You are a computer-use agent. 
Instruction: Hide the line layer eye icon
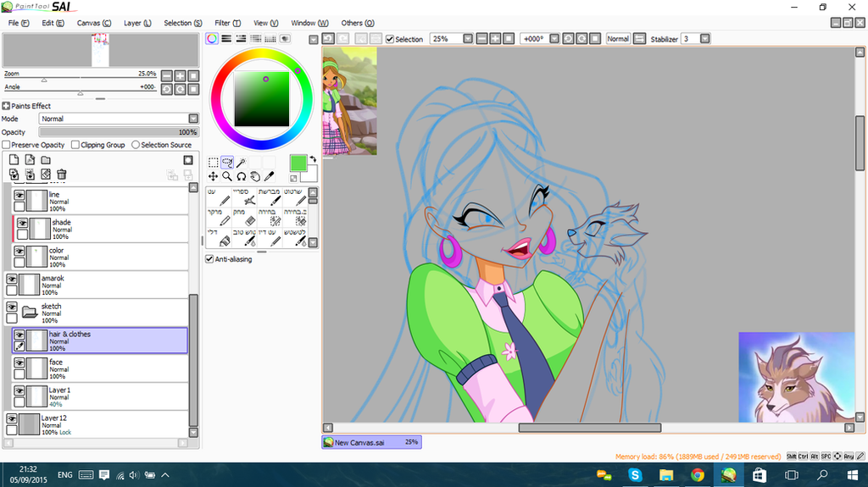pos(19,196)
